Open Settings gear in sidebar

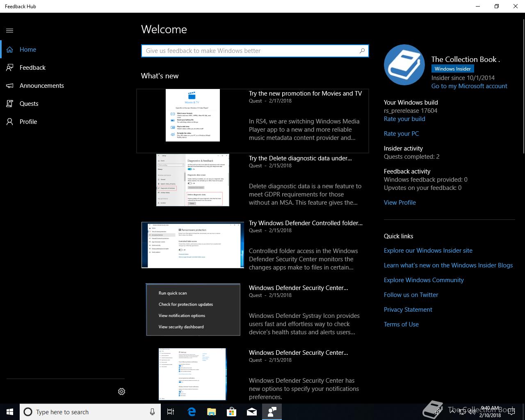point(121,392)
